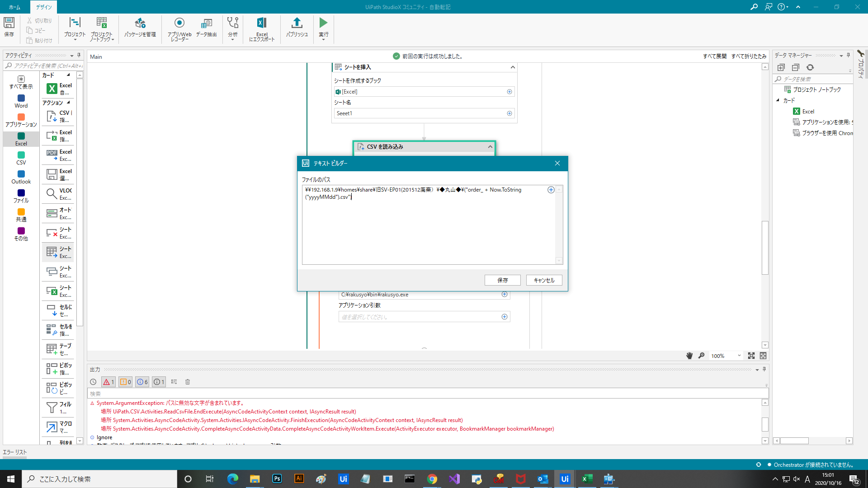Clear output with the trash icon
This screenshot has height=488, width=868.
coord(188,382)
